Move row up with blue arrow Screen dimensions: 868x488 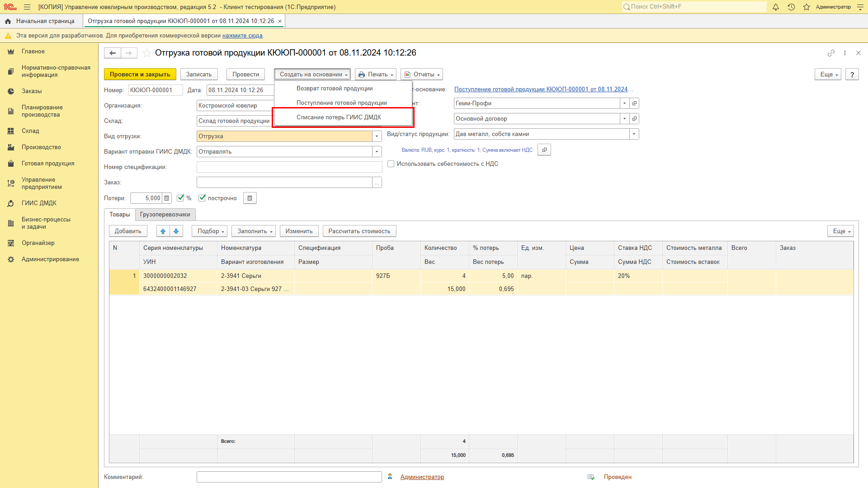[x=163, y=231]
